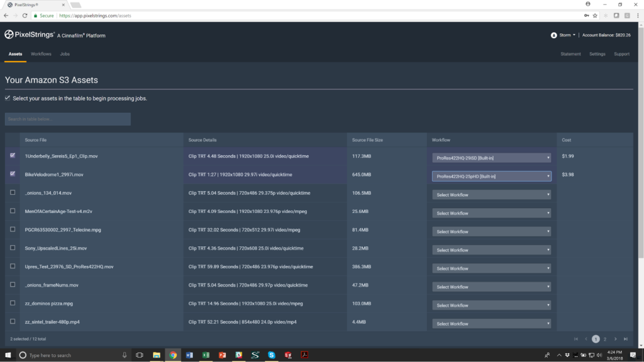Image resolution: width=644 pixels, height=362 pixels.
Task: Click the Windows taskbar search box
Action: pyautogui.click(x=74, y=355)
